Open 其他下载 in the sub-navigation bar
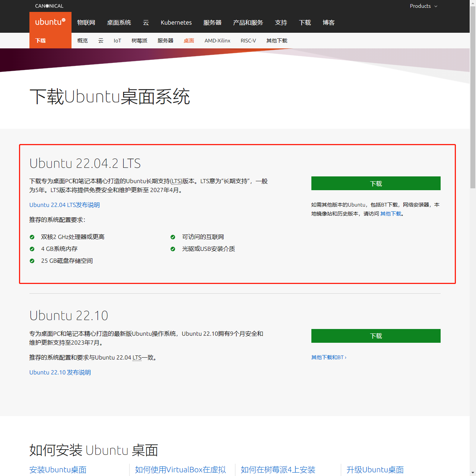Viewport: 476px width, 476px height. coord(277,41)
